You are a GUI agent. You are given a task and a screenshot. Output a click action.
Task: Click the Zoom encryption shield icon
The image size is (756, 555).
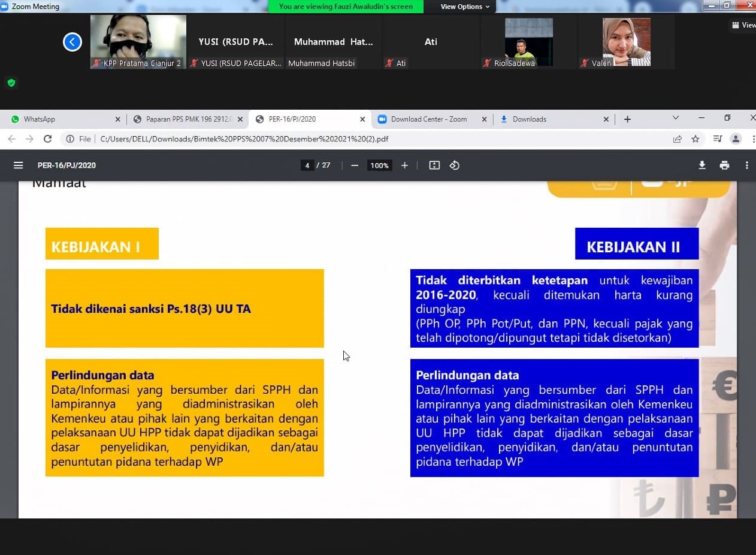tap(11, 83)
